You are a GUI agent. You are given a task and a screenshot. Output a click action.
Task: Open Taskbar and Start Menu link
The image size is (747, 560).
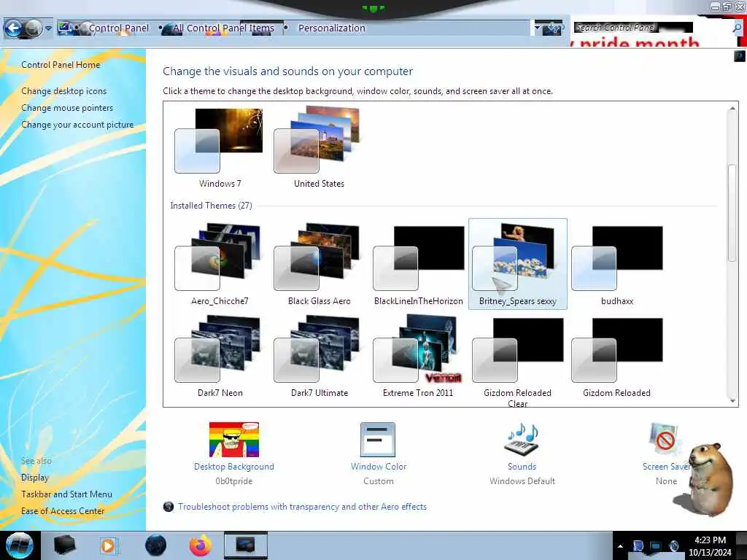point(66,494)
